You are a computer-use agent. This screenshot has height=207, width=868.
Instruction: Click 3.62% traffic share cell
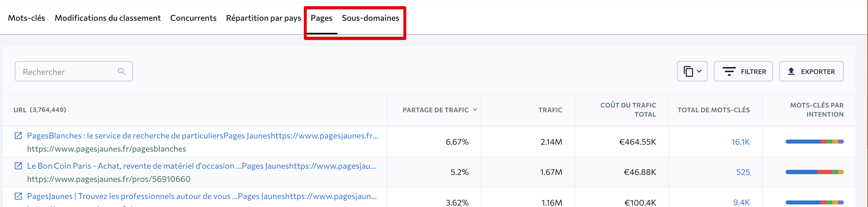457,202
